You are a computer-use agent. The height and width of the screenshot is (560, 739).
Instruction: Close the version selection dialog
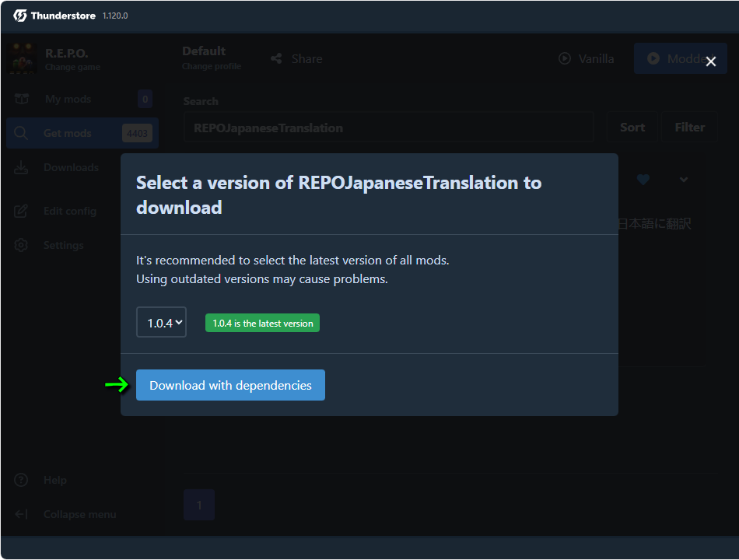tap(711, 61)
